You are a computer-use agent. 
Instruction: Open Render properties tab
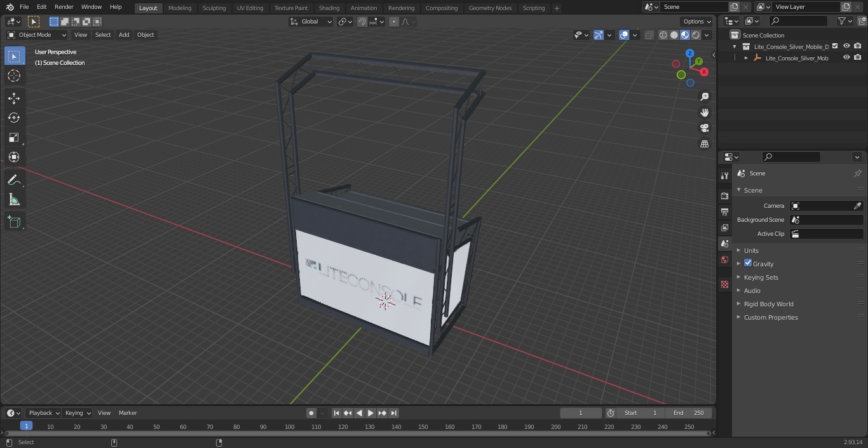(x=724, y=196)
